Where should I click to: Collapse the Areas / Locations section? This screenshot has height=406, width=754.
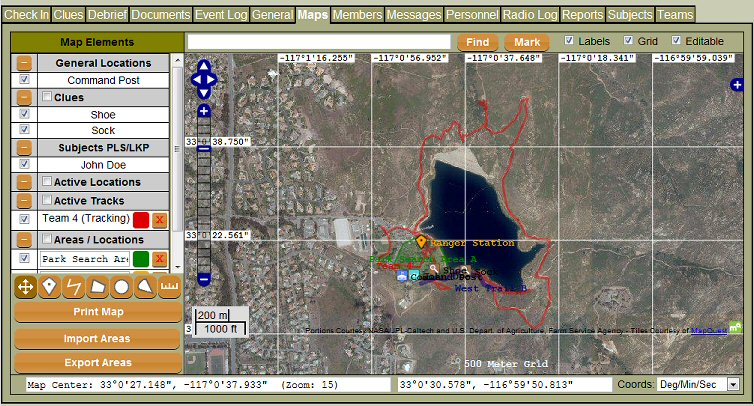[x=24, y=239]
